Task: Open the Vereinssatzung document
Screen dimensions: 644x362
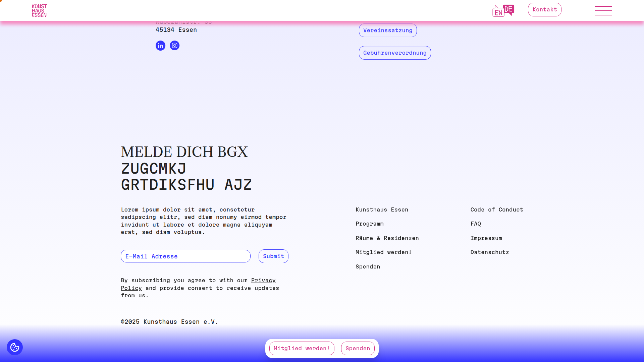Action: [388, 30]
